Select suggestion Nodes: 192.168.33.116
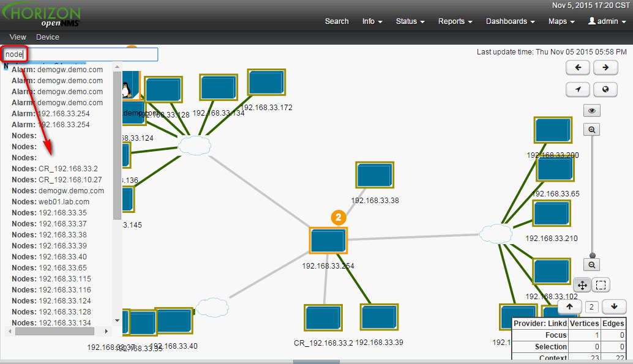The width and height of the screenshot is (633, 364). [x=51, y=290]
